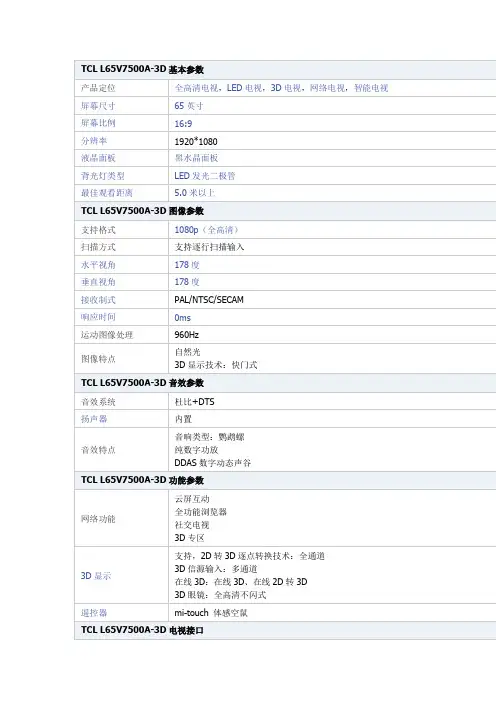This screenshot has width=496, height=702.
Task: Open the 接收制式 label link
Action: [98, 300]
